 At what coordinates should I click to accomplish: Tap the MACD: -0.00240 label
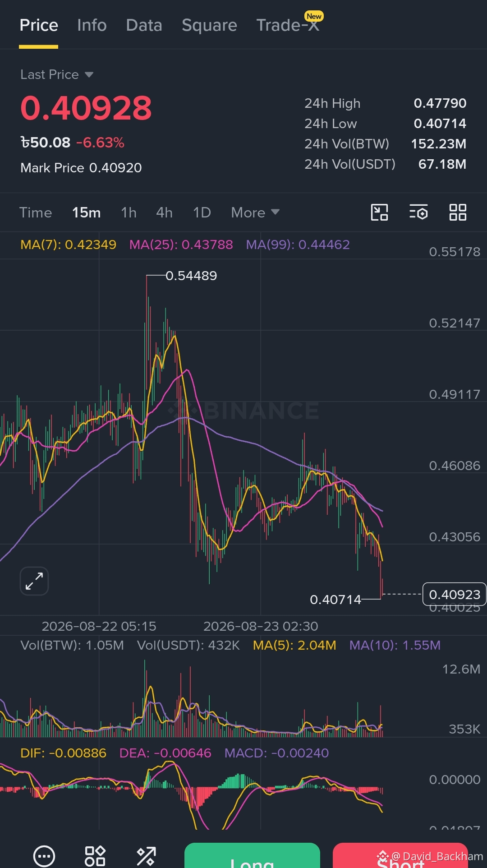point(277,753)
